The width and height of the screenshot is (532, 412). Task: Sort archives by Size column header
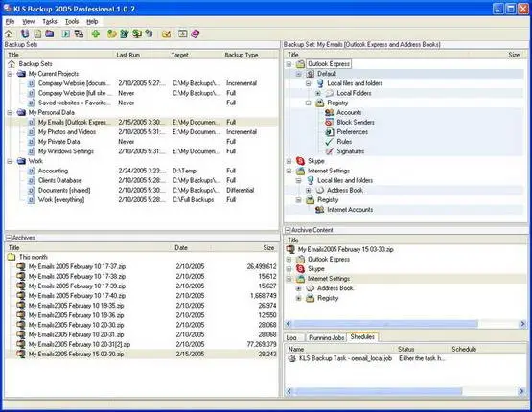pyautogui.click(x=244, y=247)
